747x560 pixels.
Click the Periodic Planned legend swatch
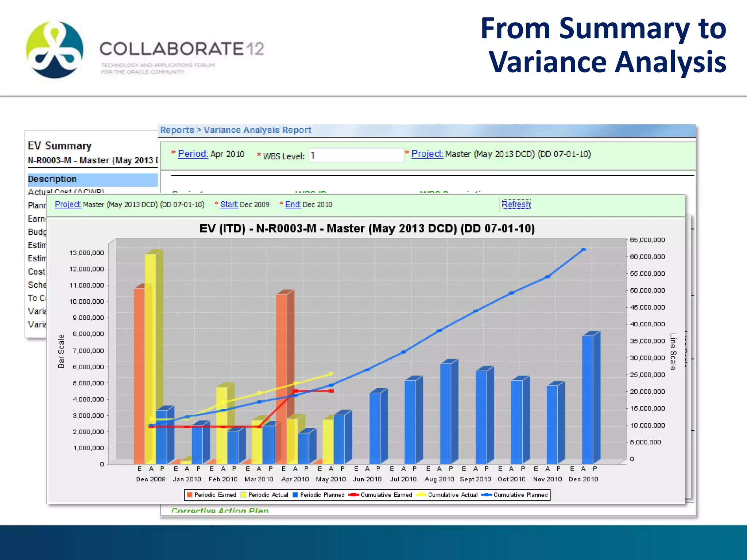(x=296, y=495)
